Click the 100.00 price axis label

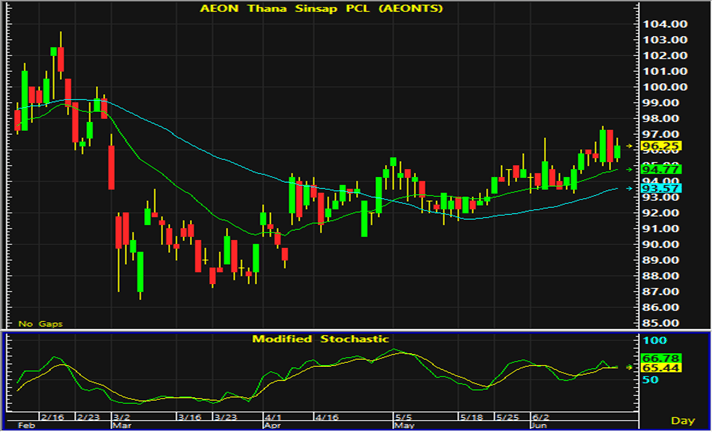click(664, 87)
